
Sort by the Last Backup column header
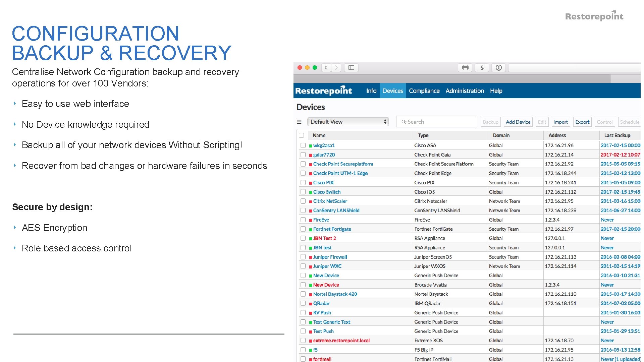click(617, 135)
